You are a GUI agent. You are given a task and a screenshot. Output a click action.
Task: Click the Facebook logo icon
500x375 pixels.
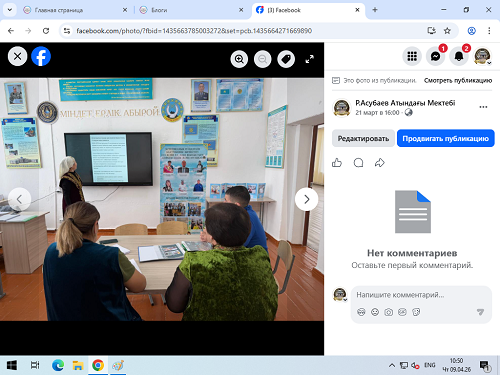tap(41, 56)
